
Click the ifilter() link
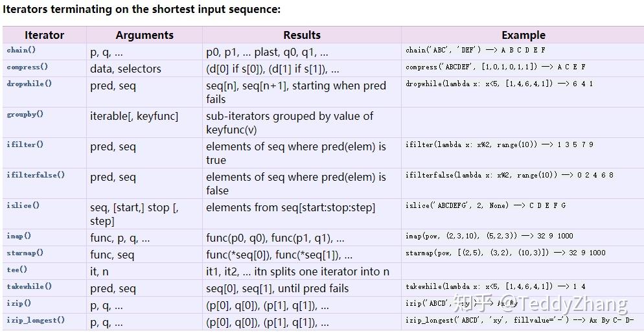point(25,144)
